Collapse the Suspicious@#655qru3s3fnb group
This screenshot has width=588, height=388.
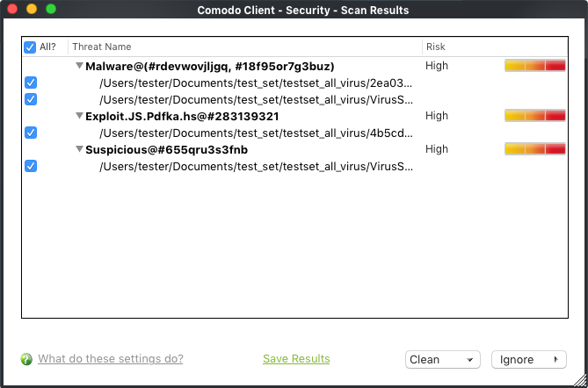click(x=79, y=149)
